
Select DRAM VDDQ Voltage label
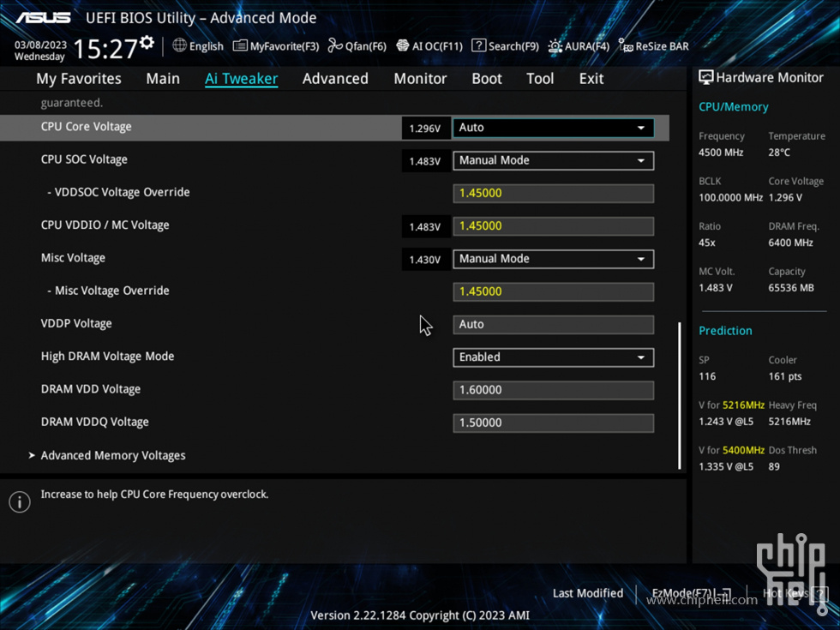click(x=95, y=422)
